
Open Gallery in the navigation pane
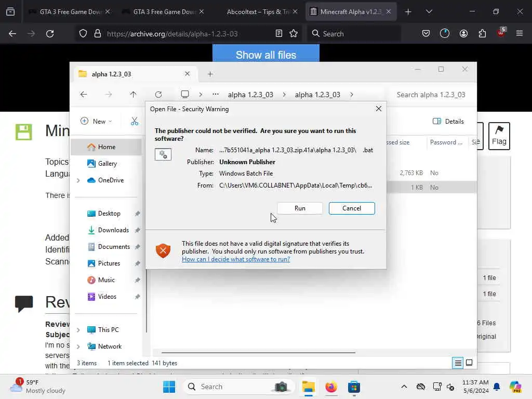coord(106,164)
